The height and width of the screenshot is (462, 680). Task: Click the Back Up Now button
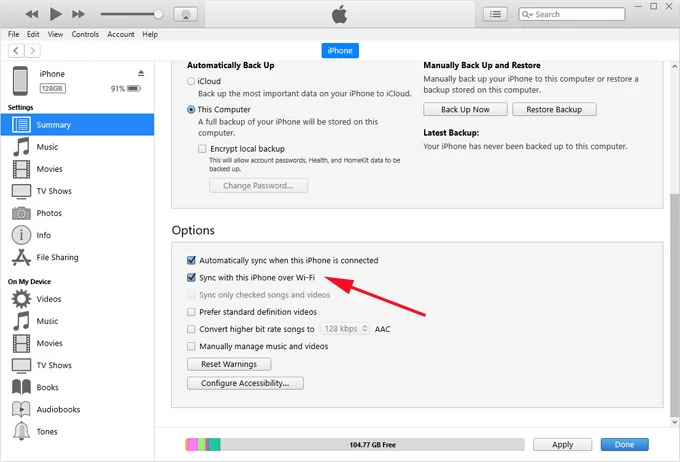pyautogui.click(x=466, y=109)
